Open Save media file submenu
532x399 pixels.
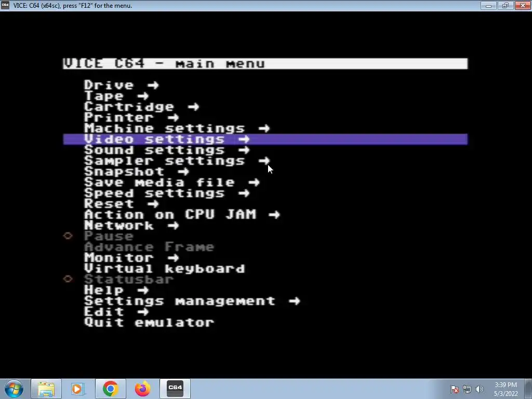(171, 182)
